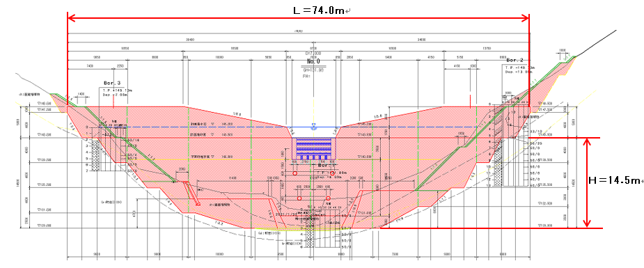
Task: Select the lower-right red circle marker
Action: click(328, 198)
